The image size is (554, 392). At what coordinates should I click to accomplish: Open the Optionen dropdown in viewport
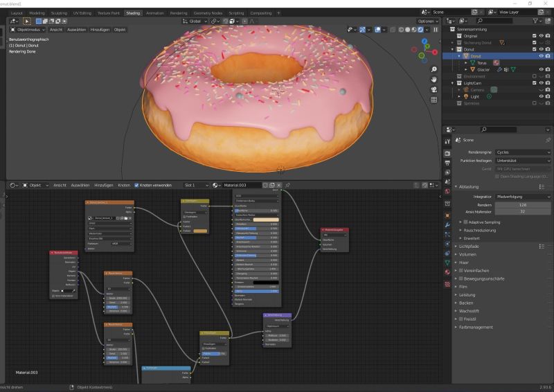pos(427,21)
